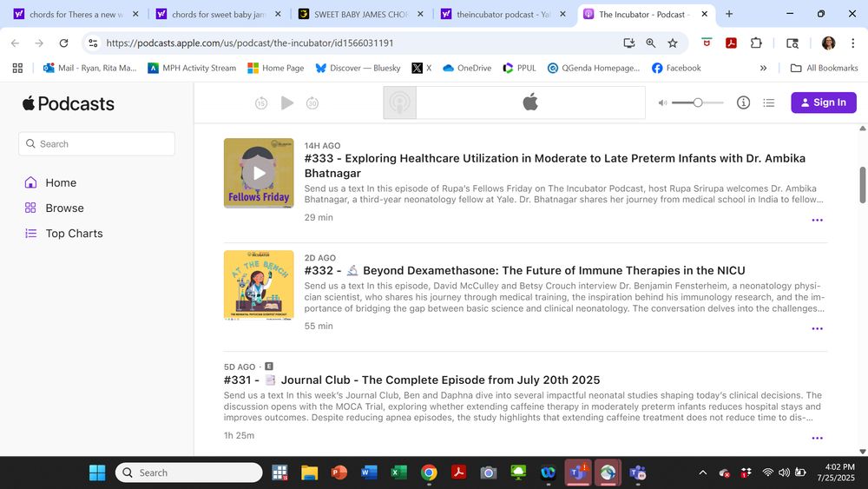Open the zoom magnifier icon in address bar

pos(650,43)
